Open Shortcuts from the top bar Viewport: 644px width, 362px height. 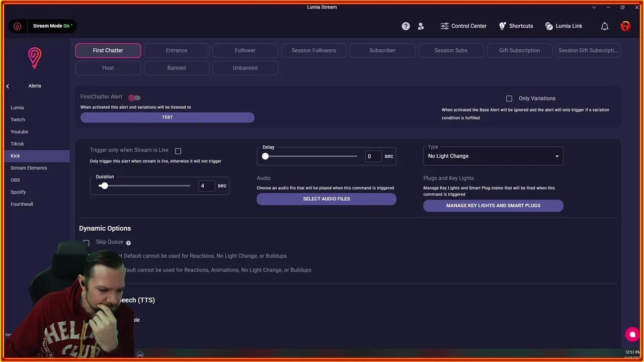[516, 26]
